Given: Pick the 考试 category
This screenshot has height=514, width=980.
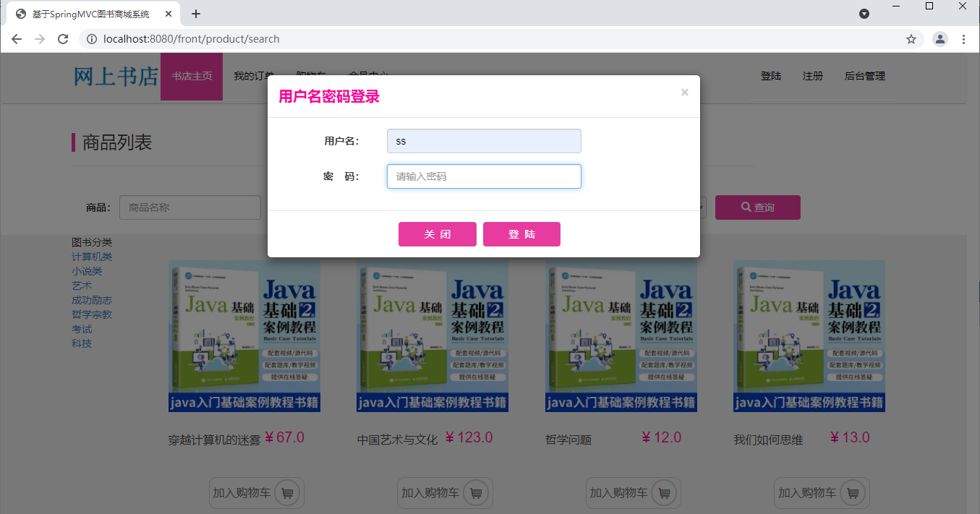Looking at the screenshot, I should [x=82, y=329].
